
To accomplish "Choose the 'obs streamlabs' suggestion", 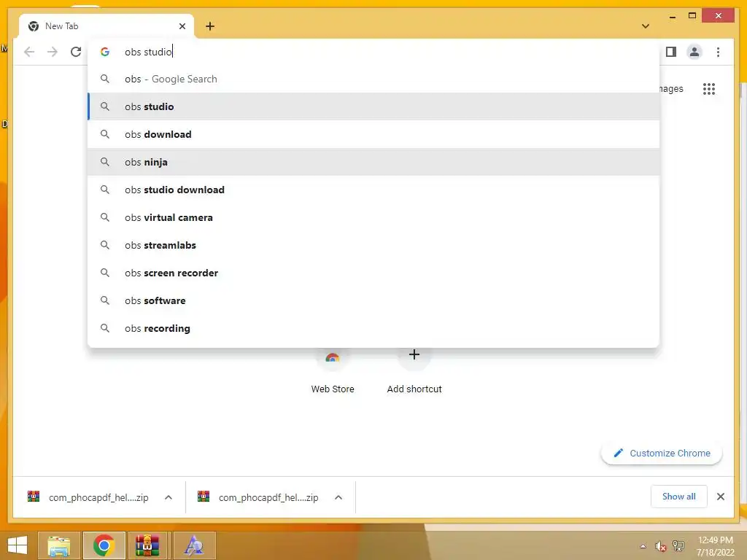I will [373, 245].
